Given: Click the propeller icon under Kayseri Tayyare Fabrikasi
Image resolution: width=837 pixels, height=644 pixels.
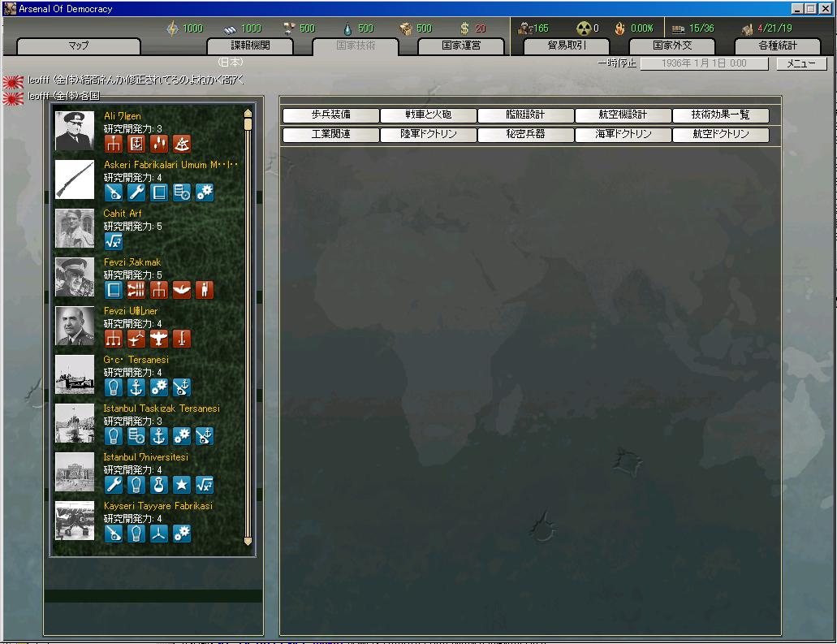Looking at the screenshot, I should coord(159,533).
